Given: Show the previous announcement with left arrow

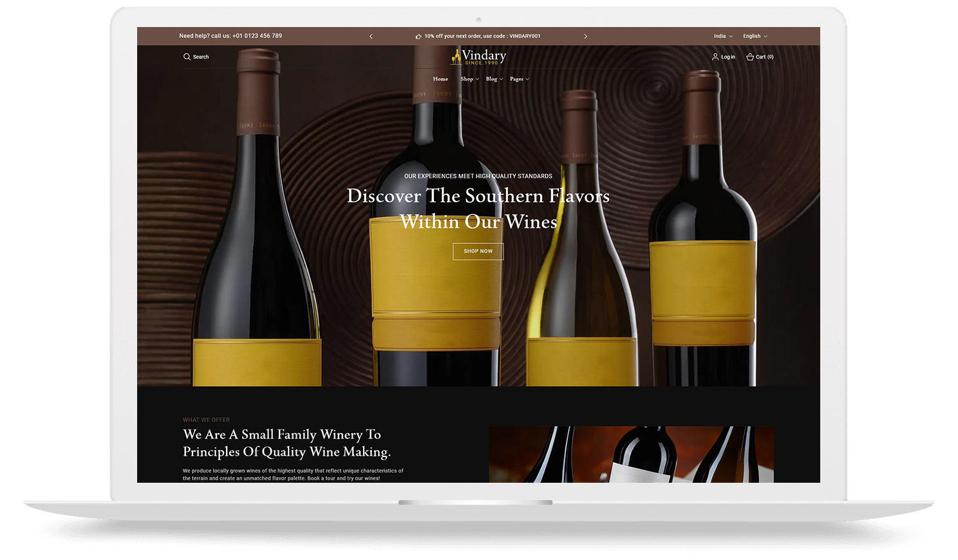Looking at the screenshot, I should (371, 37).
